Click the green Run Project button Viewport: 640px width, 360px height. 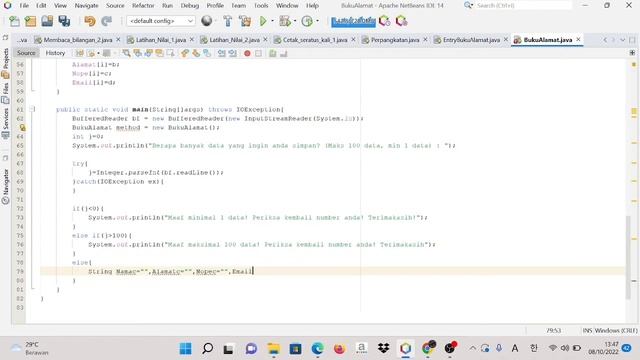[x=263, y=21]
